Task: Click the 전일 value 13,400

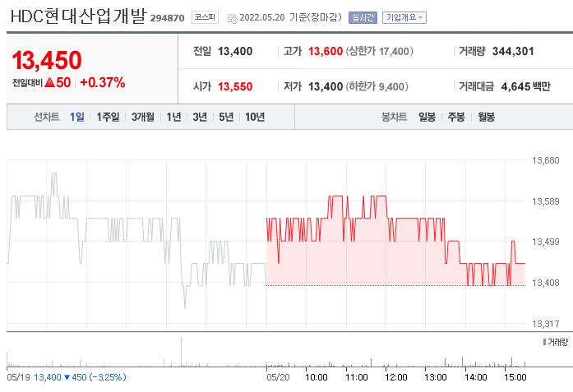Action: pyautogui.click(x=235, y=51)
